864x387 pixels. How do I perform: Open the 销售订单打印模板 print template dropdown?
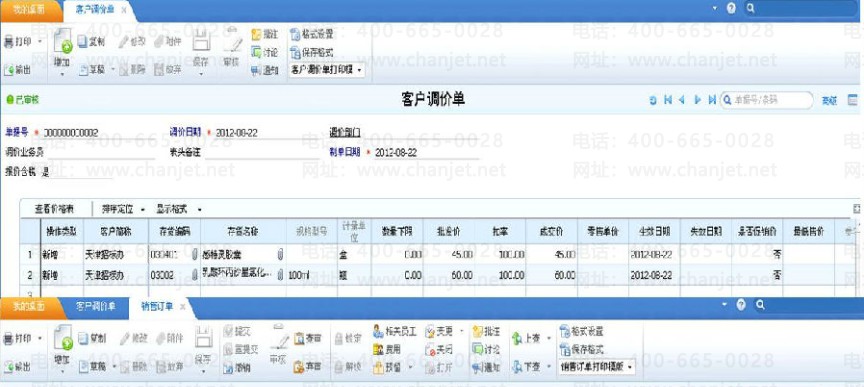click(597, 367)
